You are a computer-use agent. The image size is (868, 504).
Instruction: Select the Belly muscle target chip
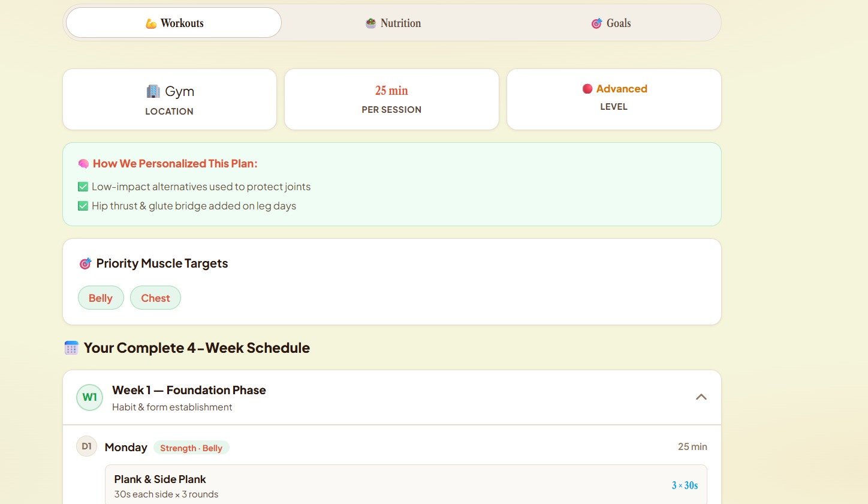coord(101,298)
